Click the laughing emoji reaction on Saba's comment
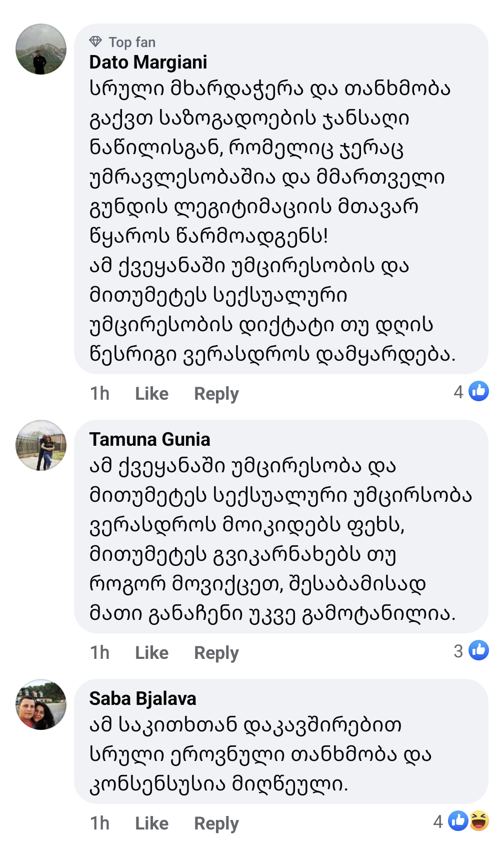This screenshot has width=504, height=848. pyautogui.click(x=479, y=821)
